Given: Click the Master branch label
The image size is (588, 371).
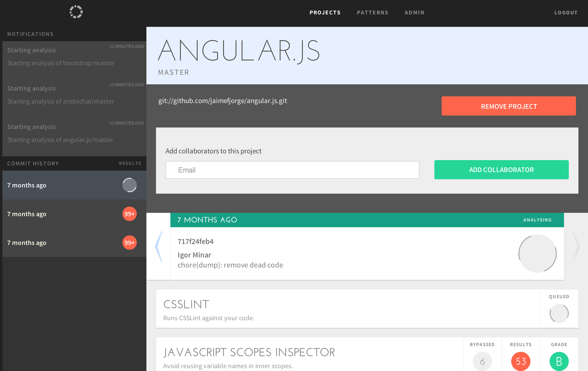Looking at the screenshot, I should tap(173, 72).
